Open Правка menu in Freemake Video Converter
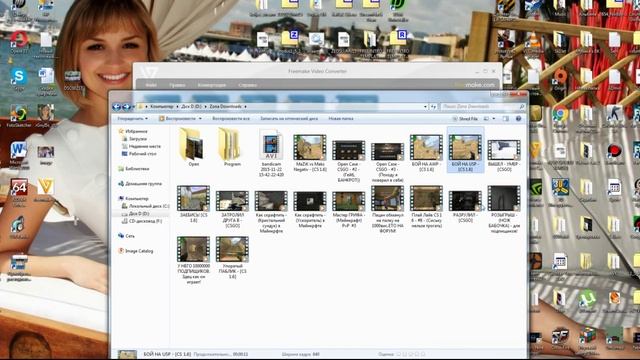640x360 pixels. click(x=177, y=85)
